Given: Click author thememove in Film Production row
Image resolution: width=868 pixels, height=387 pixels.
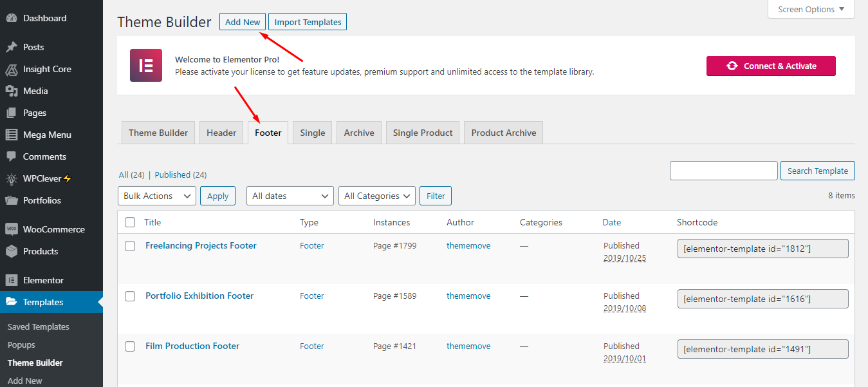Looking at the screenshot, I should [x=468, y=346].
